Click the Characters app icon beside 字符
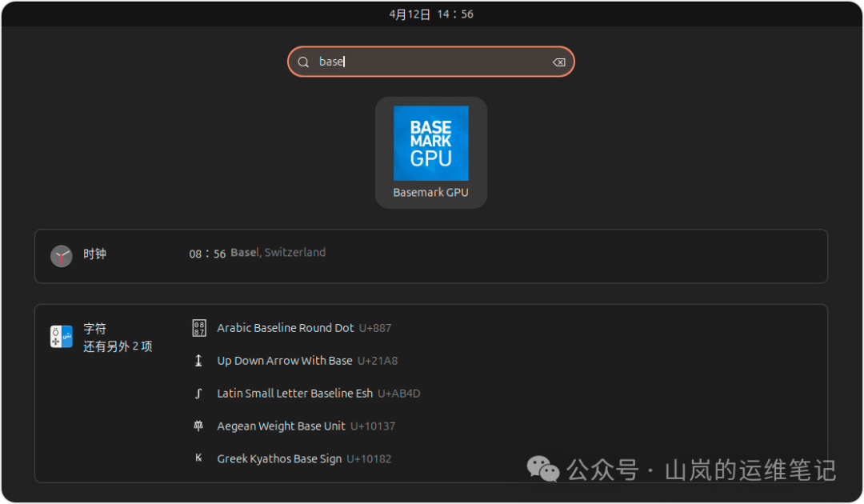The height and width of the screenshot is (504, 864). [61, 336]
